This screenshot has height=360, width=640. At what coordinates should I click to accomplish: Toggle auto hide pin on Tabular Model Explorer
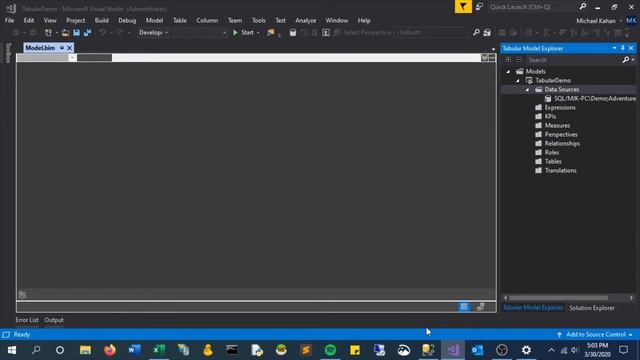coord(622,48)
